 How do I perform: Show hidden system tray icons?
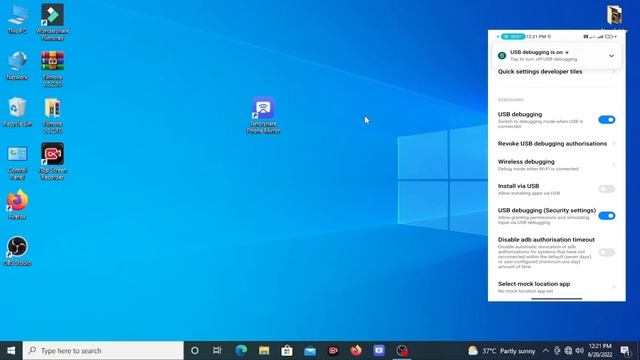(x=546, y=351)
